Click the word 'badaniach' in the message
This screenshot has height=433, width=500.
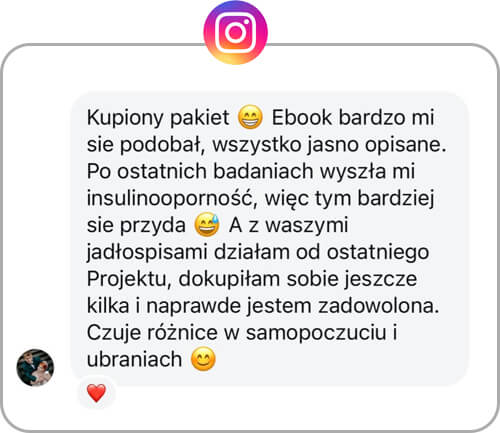point(263,171)
